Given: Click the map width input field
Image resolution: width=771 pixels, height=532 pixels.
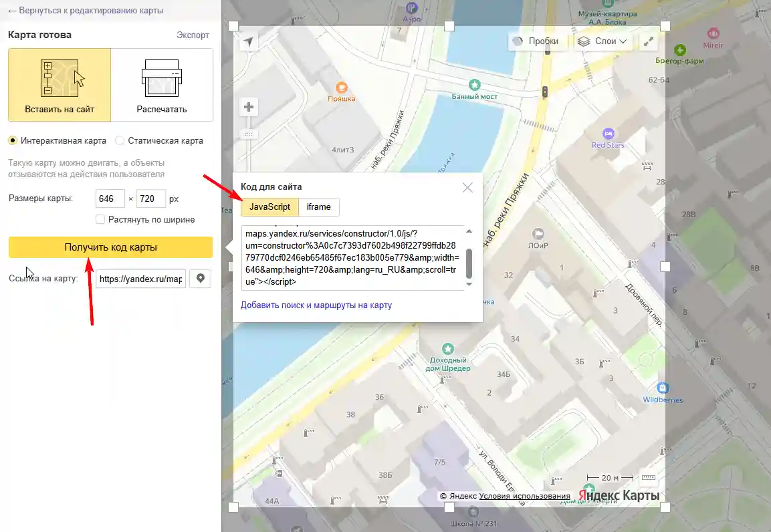Looking at the screenshot, I should pos(110,199).
